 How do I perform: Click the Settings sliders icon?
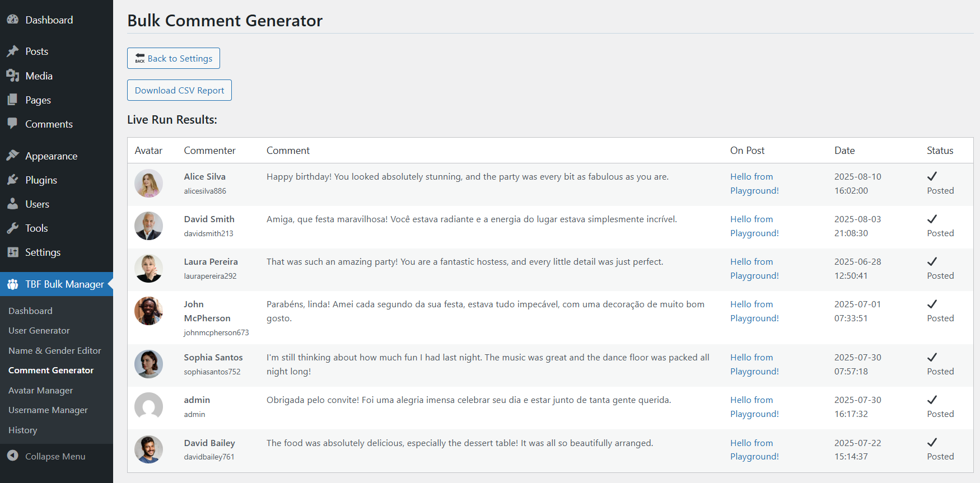click(x=12, y=252)
